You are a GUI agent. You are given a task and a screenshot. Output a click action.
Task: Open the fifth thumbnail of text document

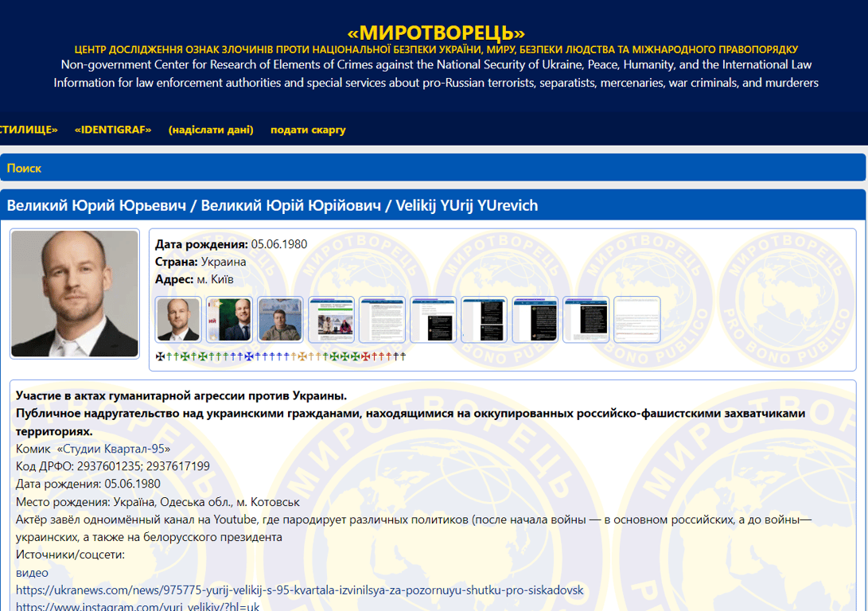pyautogui.click(x=382, y=320)
